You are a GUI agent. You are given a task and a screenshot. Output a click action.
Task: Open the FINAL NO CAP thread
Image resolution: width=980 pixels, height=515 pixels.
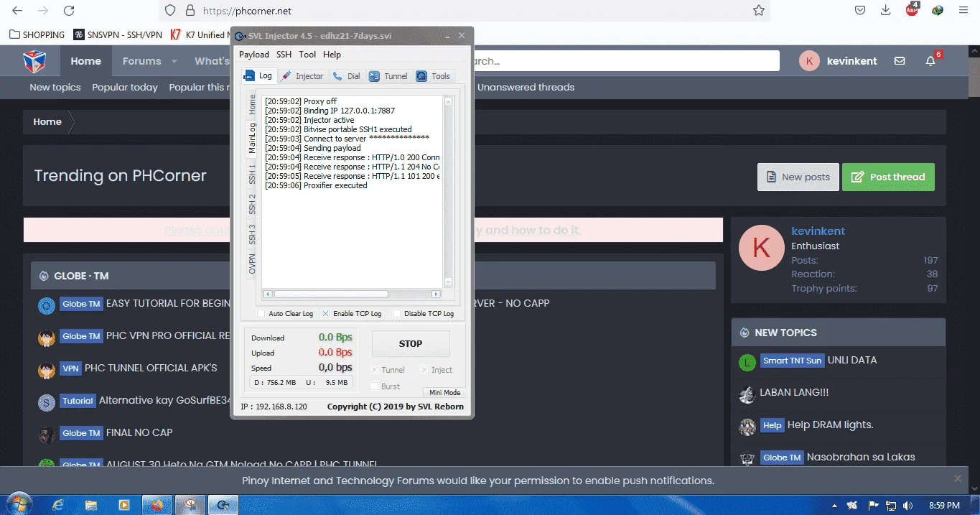139,432
